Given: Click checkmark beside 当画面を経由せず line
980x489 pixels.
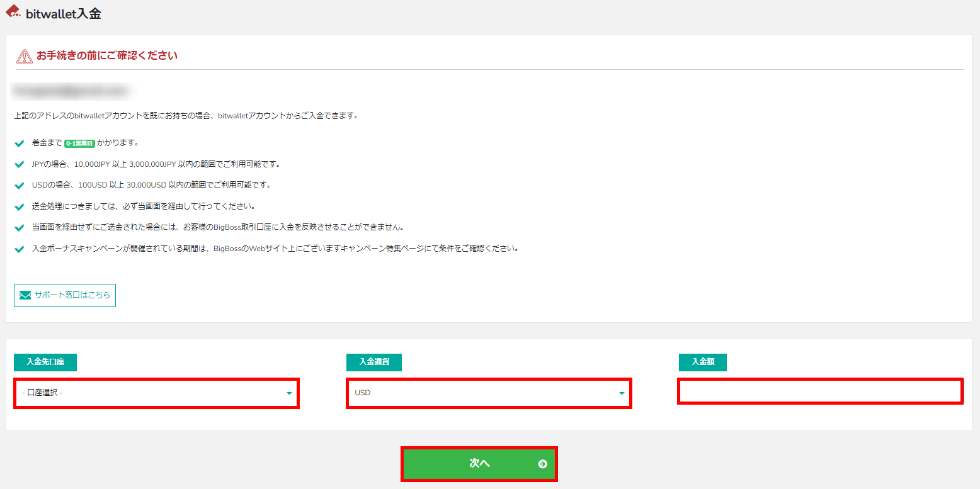Looking at the screenshot, I should pyautogui.click(x=19, y=227).
